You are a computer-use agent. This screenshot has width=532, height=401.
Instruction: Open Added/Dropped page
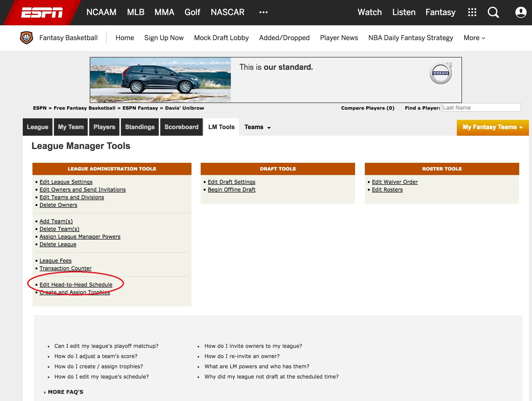(x=284, y=38)
